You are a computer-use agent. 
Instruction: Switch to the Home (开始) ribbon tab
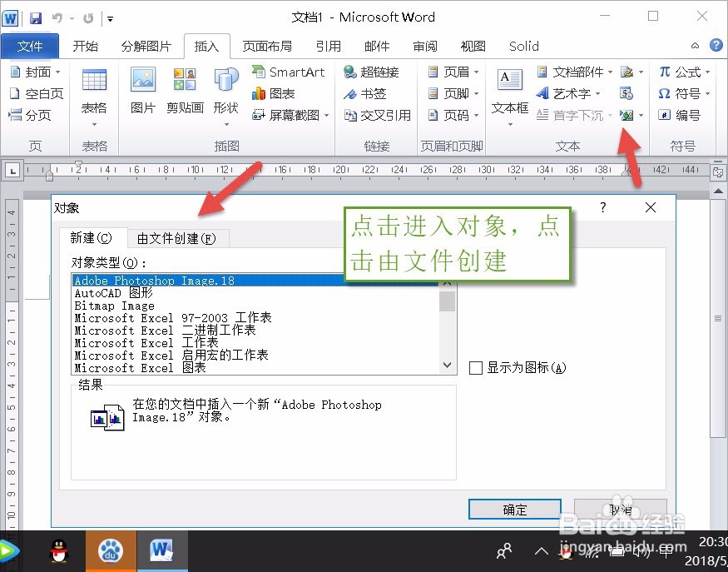pyautogui.click(x=86, y=46)
